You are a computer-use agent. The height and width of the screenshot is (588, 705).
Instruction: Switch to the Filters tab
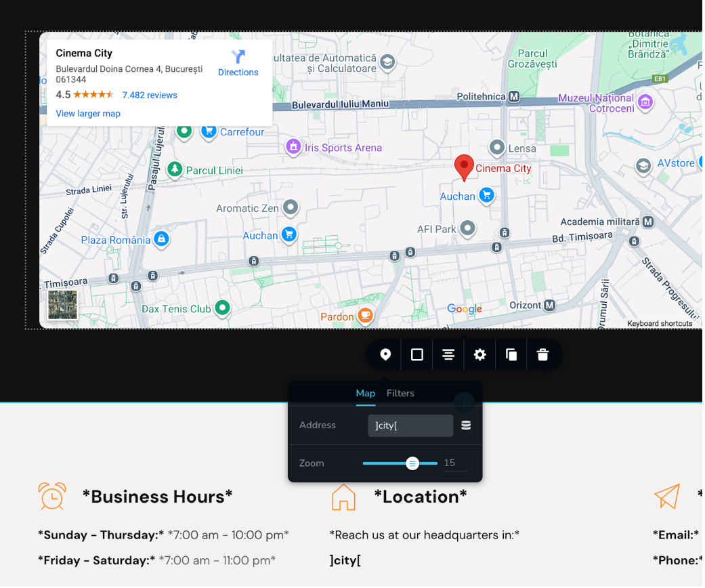click(x=400, y=394)
